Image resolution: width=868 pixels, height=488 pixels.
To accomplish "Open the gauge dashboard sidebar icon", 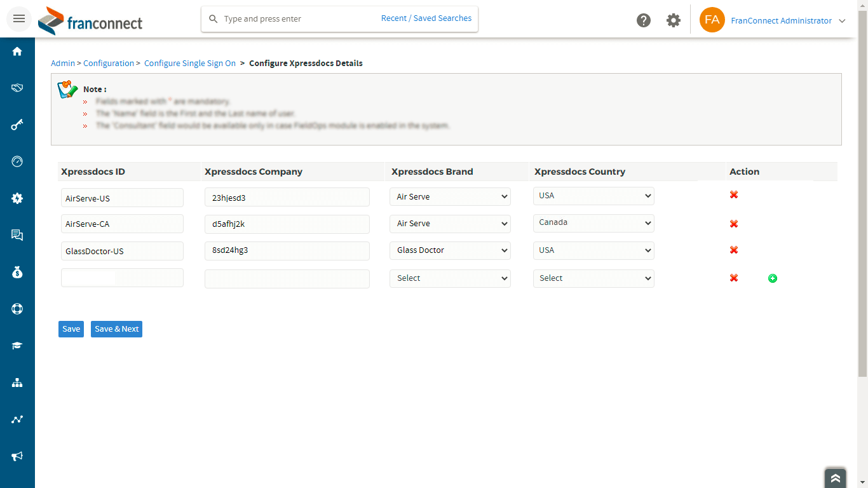I will click(17, 161).
